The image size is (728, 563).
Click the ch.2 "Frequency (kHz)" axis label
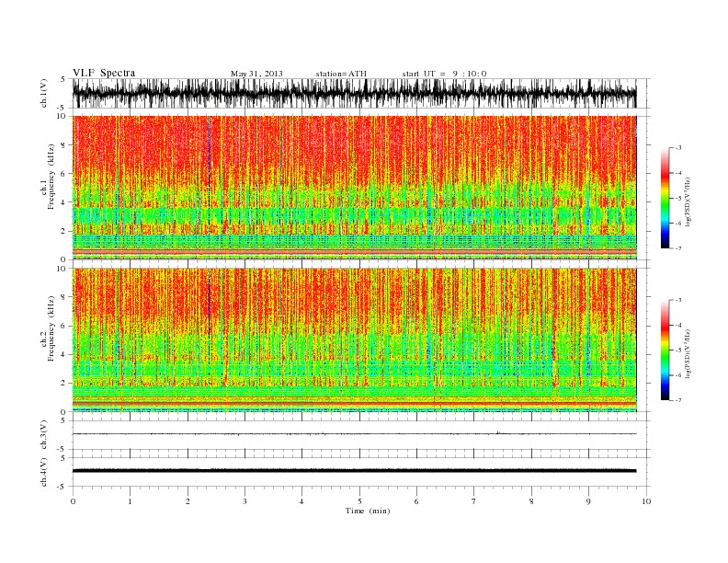pos(51,327)
